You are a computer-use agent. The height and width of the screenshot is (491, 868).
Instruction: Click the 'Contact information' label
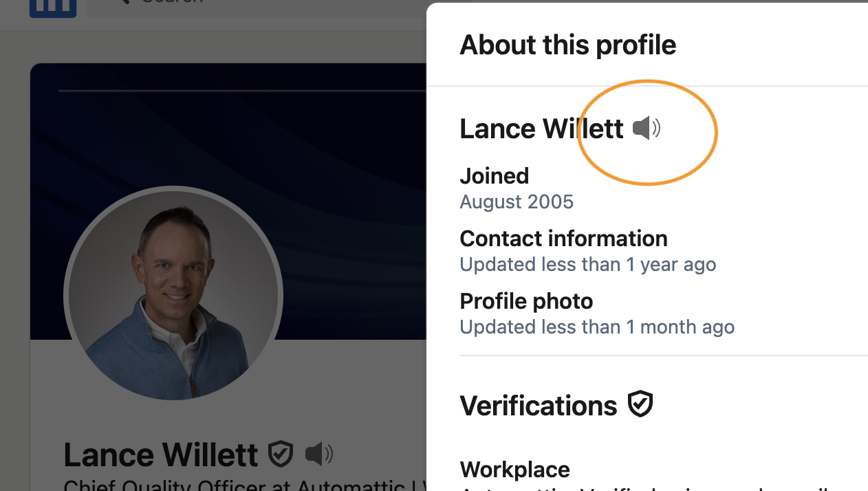[x=563, y=239]
